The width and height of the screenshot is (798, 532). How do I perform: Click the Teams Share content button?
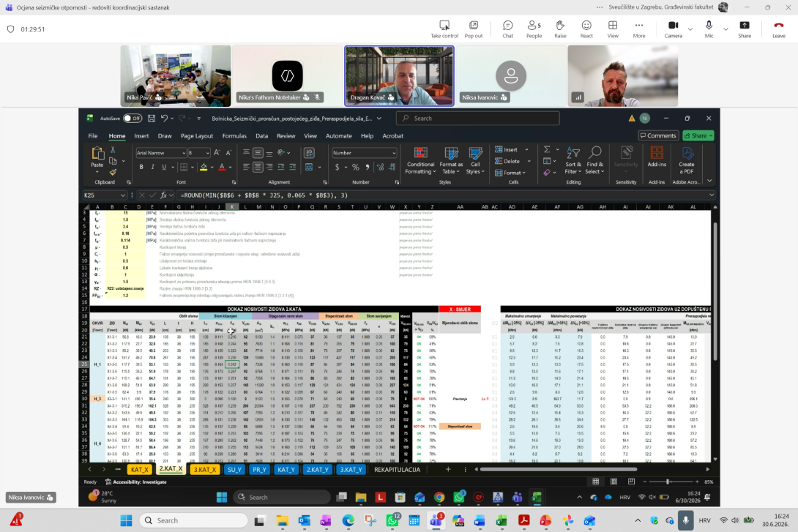coord(745,29)
